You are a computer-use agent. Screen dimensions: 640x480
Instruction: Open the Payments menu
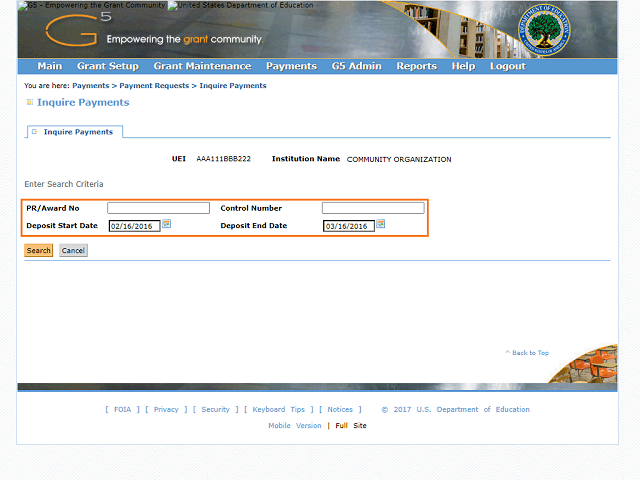(291, 66)
